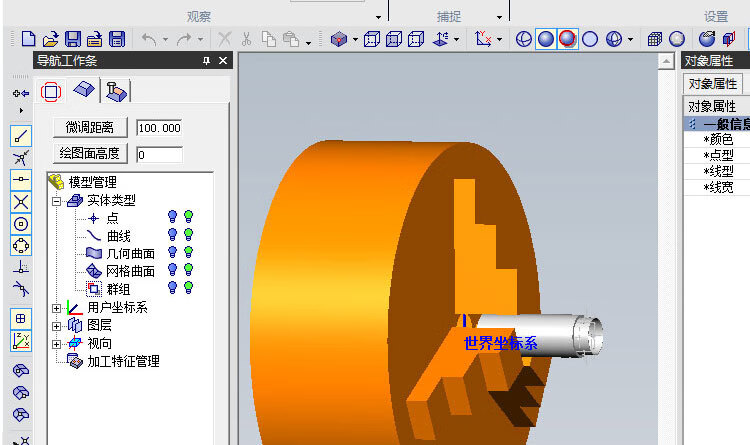Screen dimensions: 750x445
Task: Redo the last undone action
Action: click(x=184, y=39)
